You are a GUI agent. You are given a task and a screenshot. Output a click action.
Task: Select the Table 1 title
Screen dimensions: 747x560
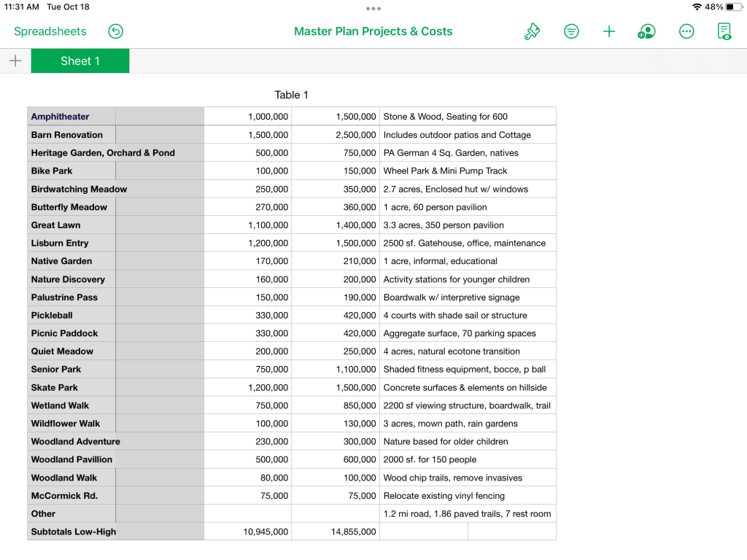click(291, 95)
